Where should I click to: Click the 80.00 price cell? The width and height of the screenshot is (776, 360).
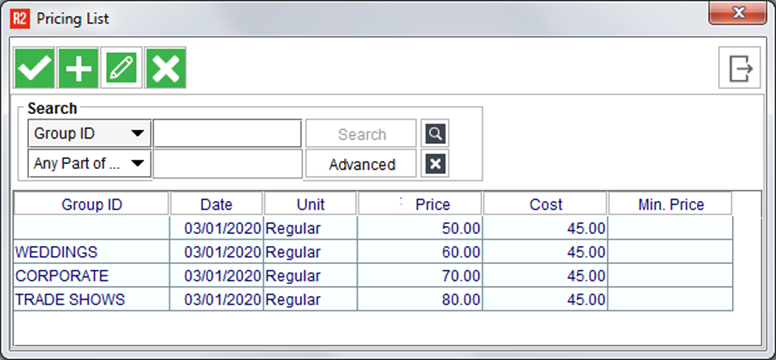click(x=420, y=299)
